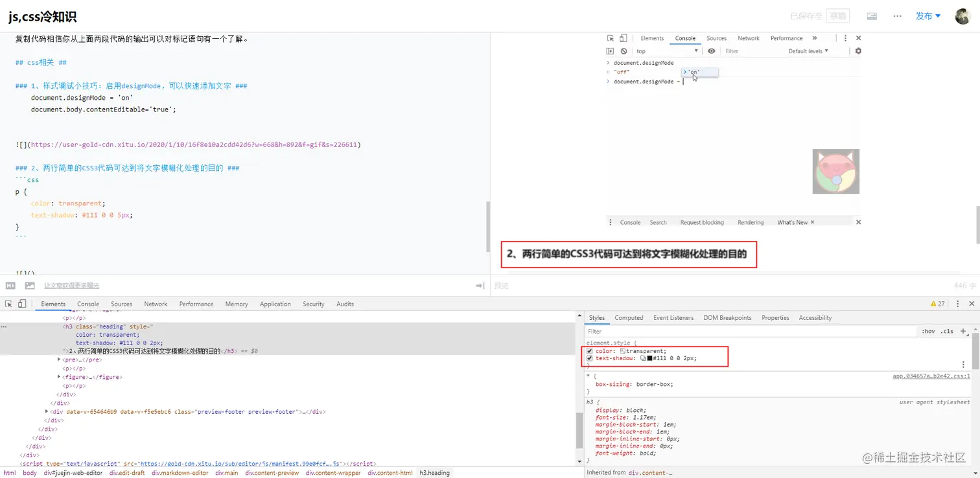
Task: Click the user-gold-cdn.xitu.io image URL in markdown
Action: 194,144
